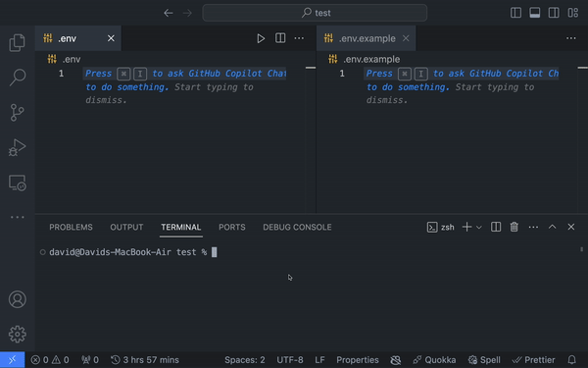Click the forwarded ports status item showing 0
Image resolution: width=588 pixels, height=368 pixels.
(90, 360)
